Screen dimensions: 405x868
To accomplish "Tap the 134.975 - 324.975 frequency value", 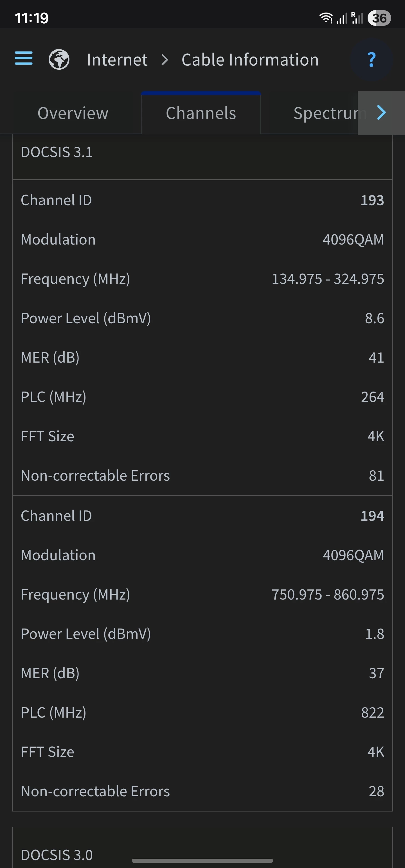I will (327, 279).
